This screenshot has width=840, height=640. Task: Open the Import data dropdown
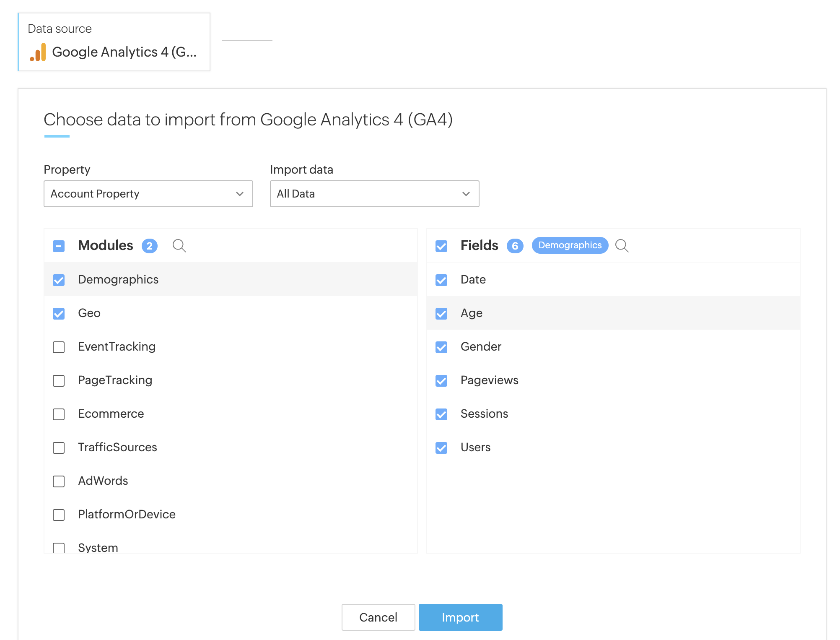374,194
